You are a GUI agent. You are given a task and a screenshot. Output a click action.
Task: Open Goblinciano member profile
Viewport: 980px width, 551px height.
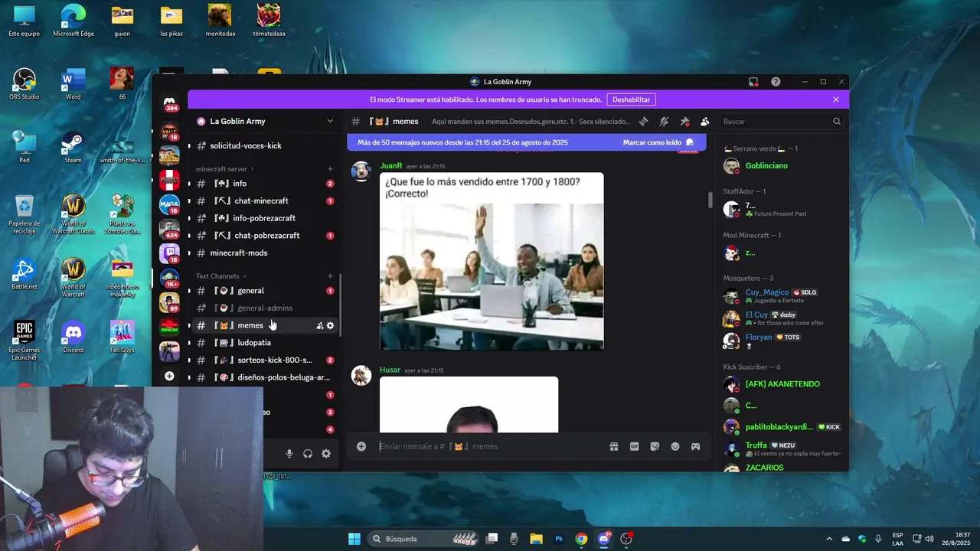point(782,166)
